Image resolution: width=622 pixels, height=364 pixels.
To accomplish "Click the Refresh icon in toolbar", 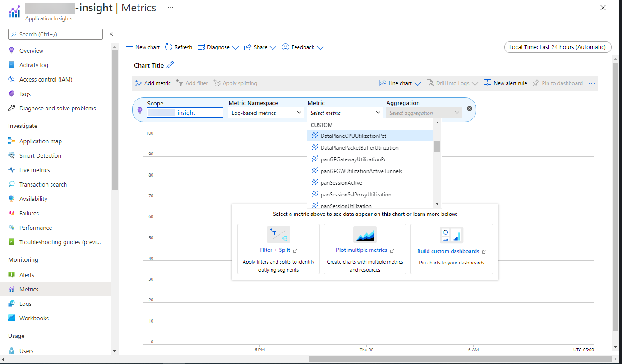I will pos(169,47).
